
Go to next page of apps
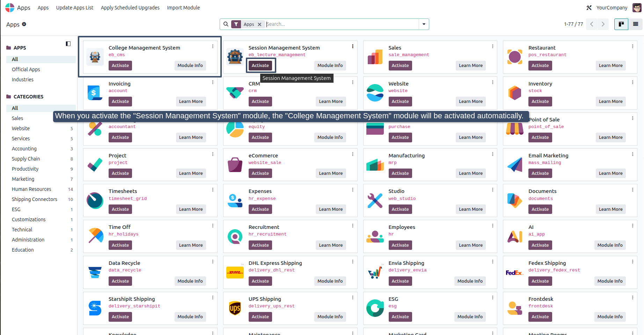pos(603,24)
